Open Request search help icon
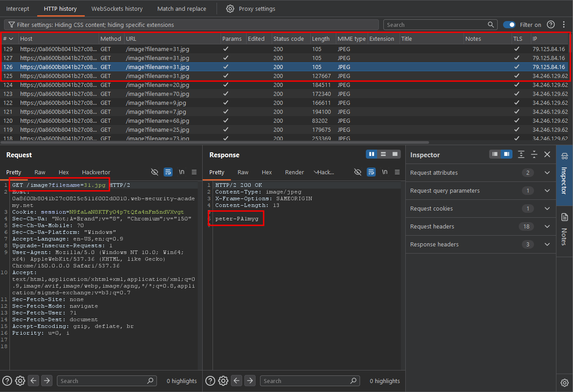 [7, 381]
